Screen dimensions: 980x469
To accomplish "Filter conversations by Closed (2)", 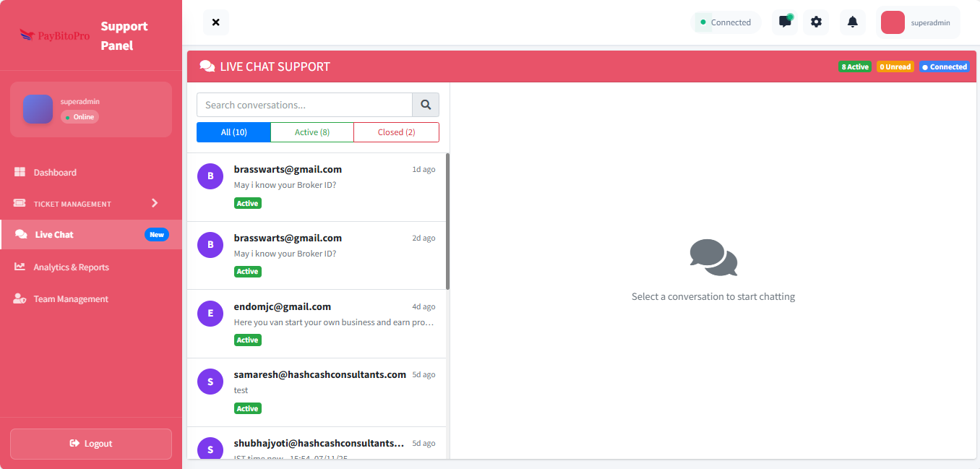I will click(396, 132).
